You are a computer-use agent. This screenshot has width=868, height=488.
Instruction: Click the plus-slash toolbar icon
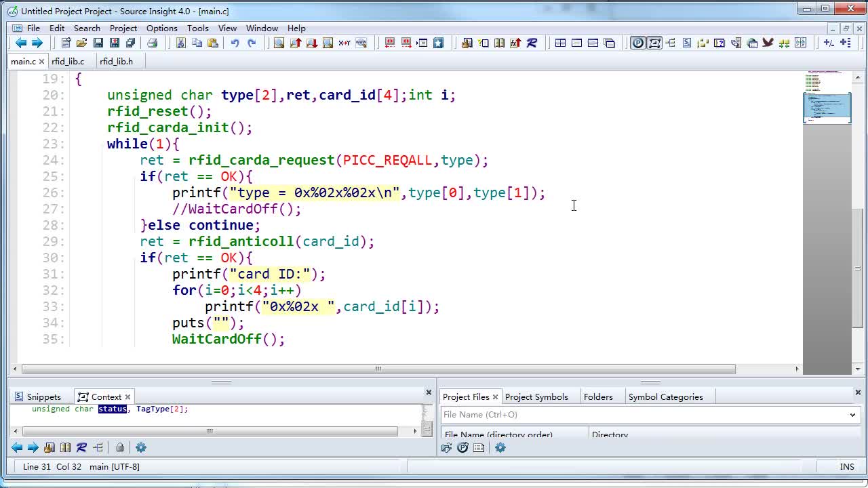pyautogui.click(x=829, y=43)
